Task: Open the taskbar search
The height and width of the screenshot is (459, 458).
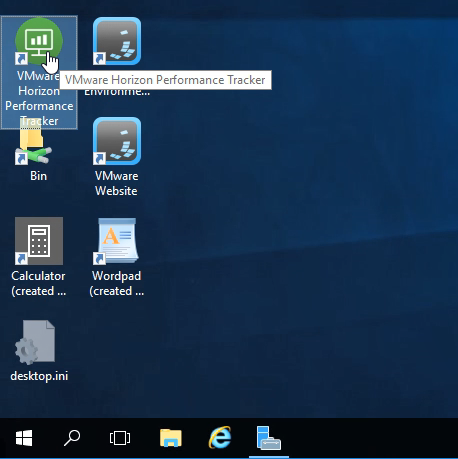Action: click(72, 438)
